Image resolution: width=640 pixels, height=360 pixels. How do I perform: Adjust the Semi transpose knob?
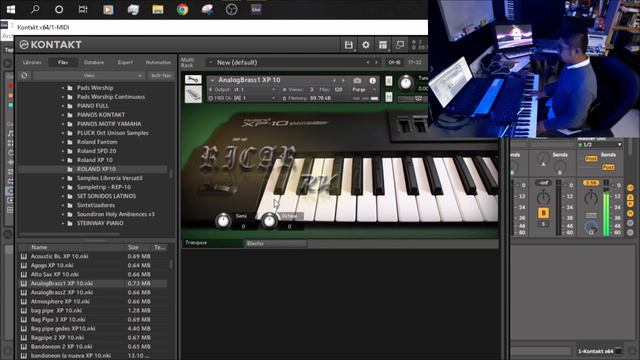(x=223, y=221)
